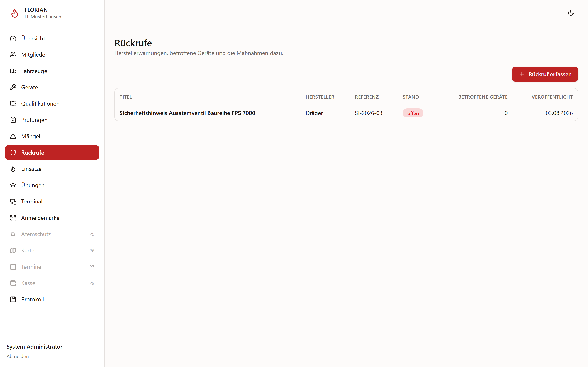Click the Abmelden link
The width and height of the screenshot is (588, 367).
click(18, 356)
